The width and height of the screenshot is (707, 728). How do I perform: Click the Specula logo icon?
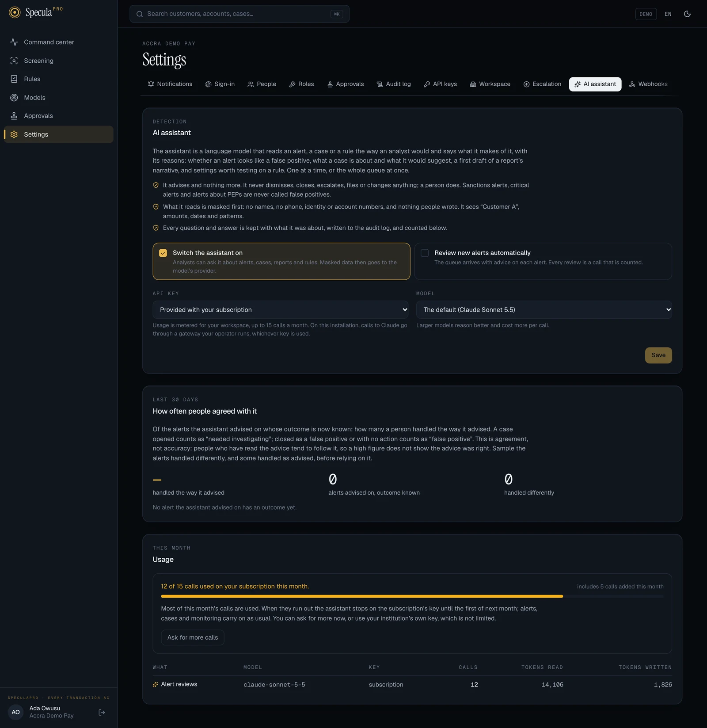click(x=15, y=12)
